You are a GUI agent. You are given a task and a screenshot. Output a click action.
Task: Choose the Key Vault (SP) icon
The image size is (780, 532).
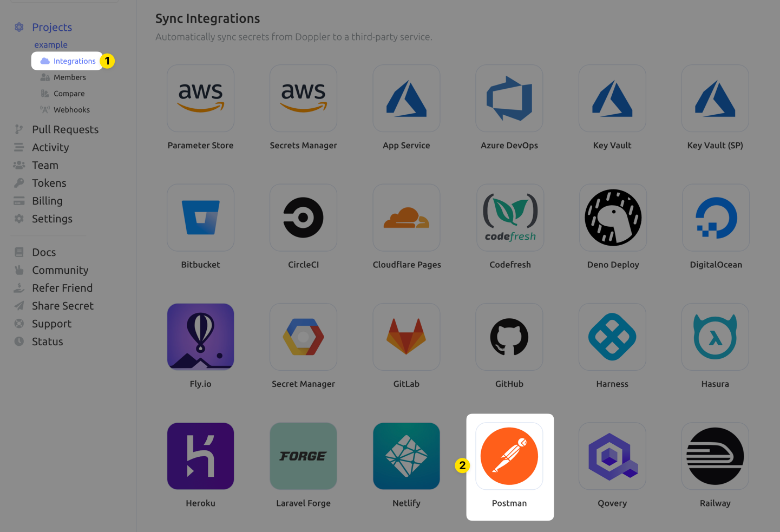[715, 98]
